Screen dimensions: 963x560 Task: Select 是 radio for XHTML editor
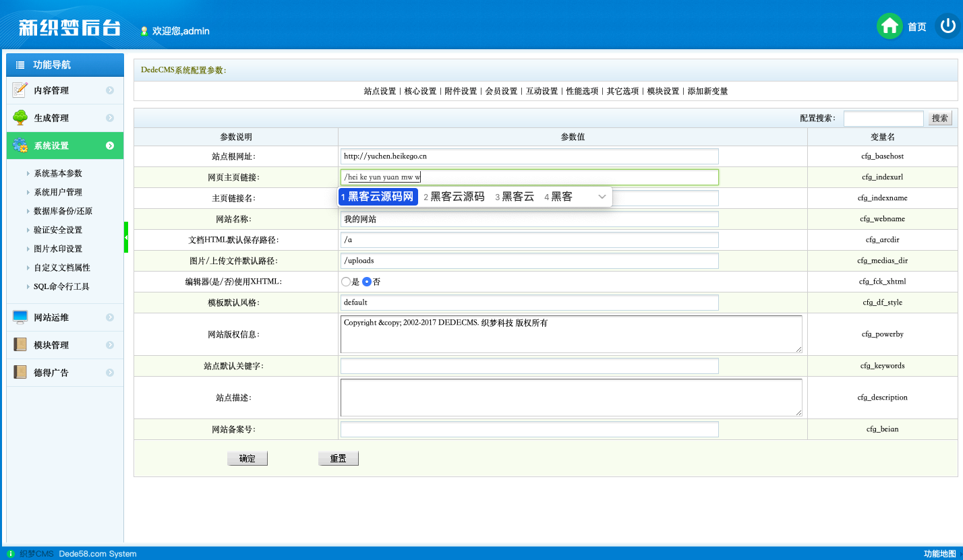(x=346, y=282)
